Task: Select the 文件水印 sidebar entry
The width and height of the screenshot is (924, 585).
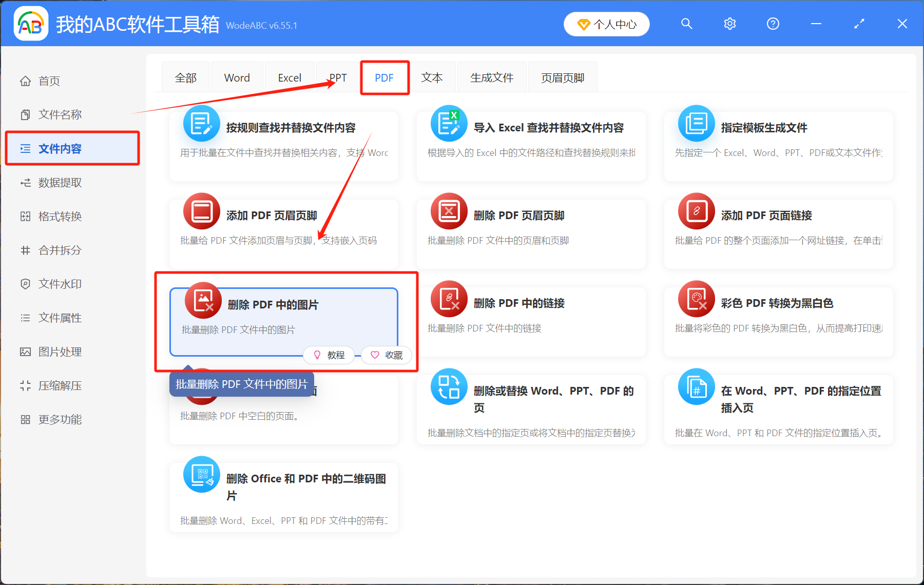Action: (x=59, y=284)
